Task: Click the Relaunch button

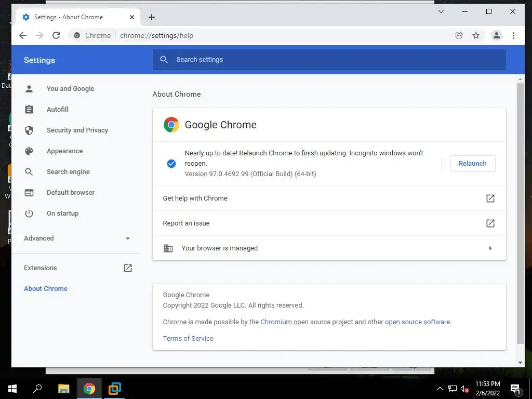Action: [473, 164]
